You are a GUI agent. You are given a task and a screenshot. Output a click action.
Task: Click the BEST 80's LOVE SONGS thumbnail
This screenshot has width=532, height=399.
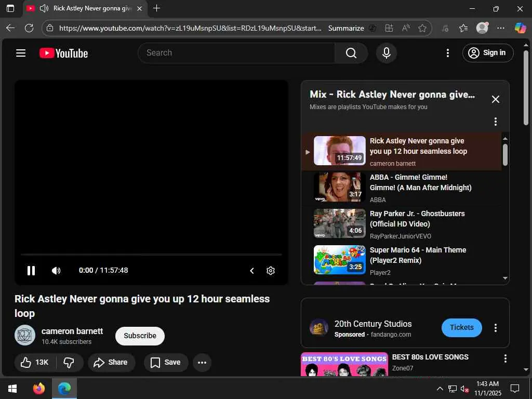344,364
